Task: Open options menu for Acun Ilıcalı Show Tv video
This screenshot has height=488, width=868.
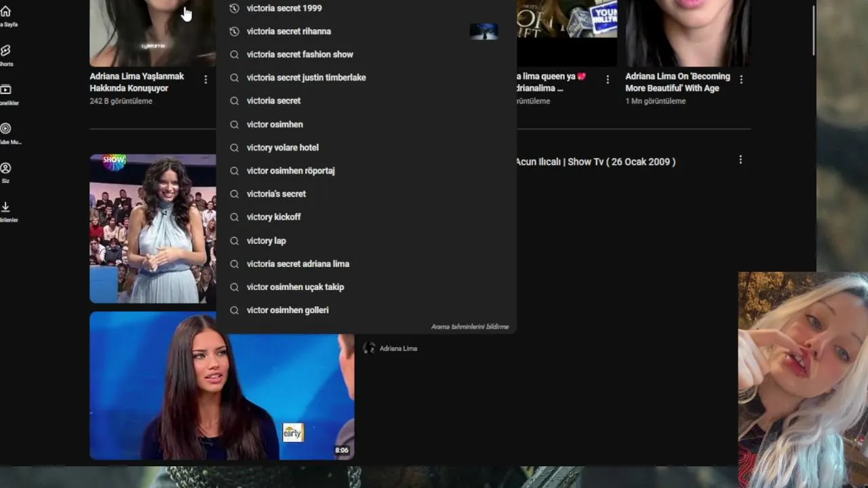Action: 741,160
